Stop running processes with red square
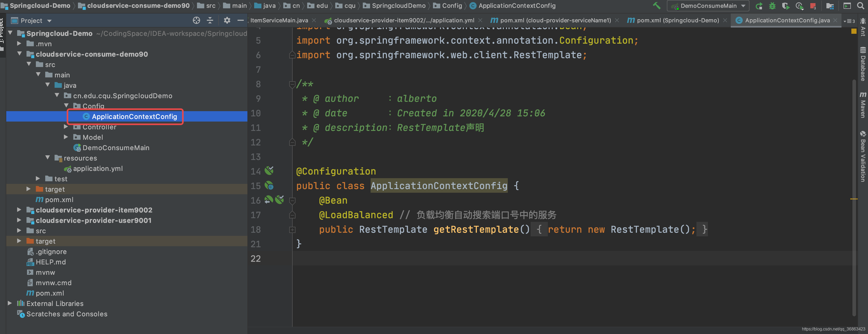868x334 pixels. click(813, 6)
